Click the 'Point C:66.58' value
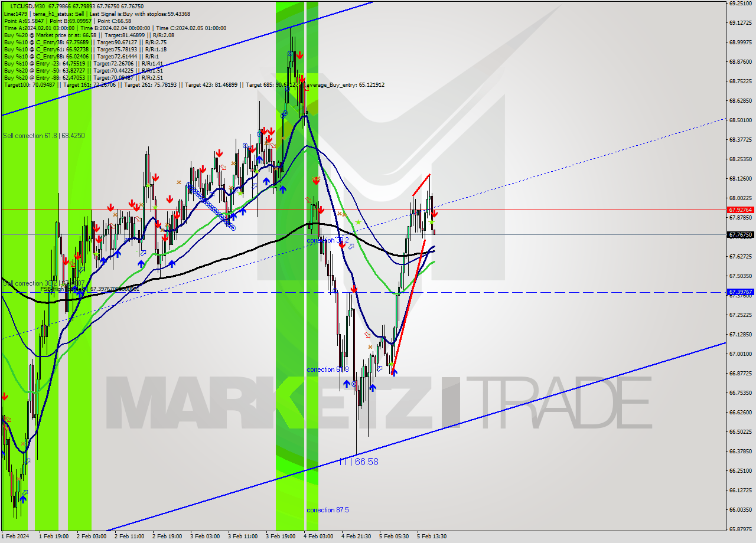Image resolution: width=756 pixels, height=543 pixels. pyautogui.click(x=115, y=21)
